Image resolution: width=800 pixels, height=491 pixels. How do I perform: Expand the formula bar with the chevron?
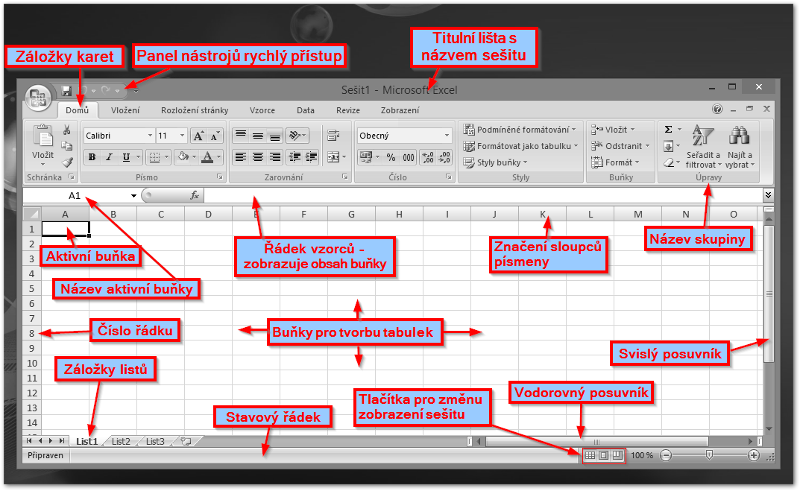[x=768, y=195]
